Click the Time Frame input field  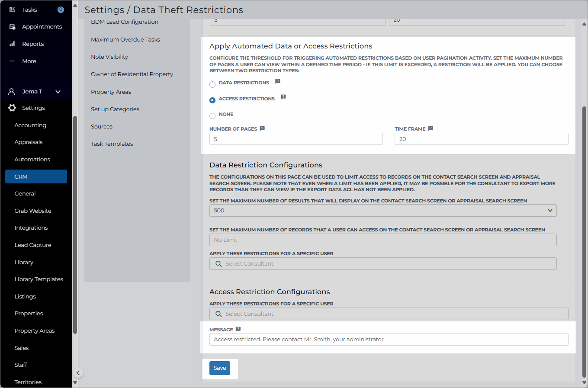(481, 139)
